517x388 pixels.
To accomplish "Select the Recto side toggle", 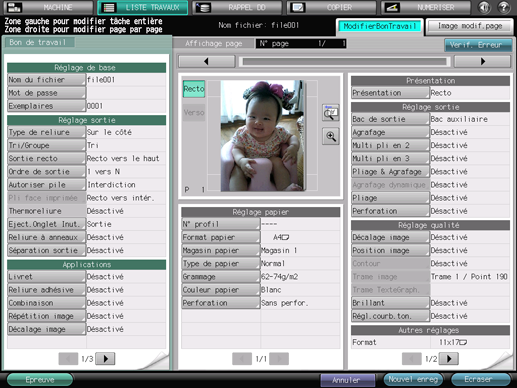I will click(194, 89).
